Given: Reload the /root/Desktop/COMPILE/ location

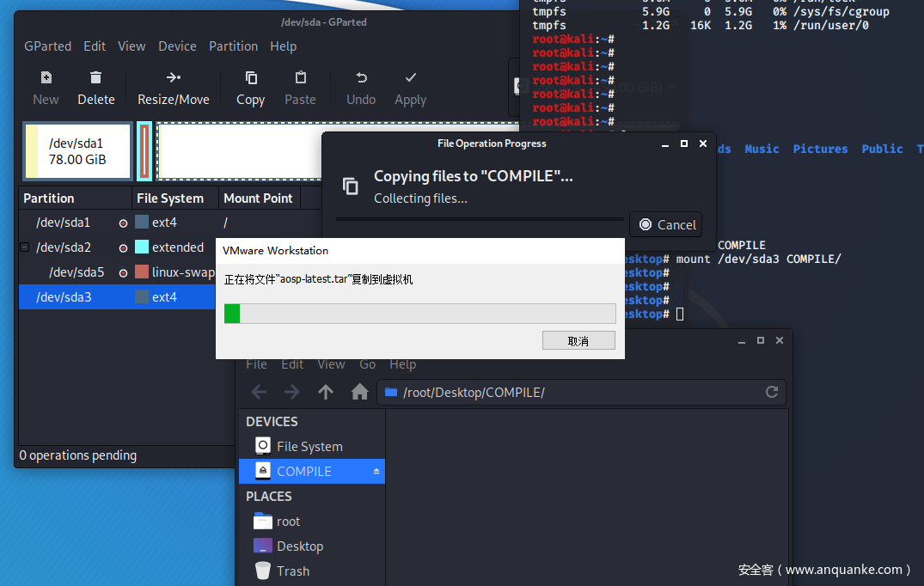Looking at the screenshot, I should click(x=771, y=393).
